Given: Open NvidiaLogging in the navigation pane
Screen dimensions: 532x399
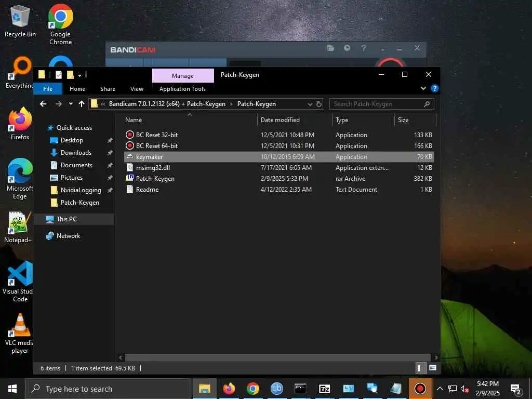Looking at the screenshot, I should pyautogui.click(x=81, y=190).
